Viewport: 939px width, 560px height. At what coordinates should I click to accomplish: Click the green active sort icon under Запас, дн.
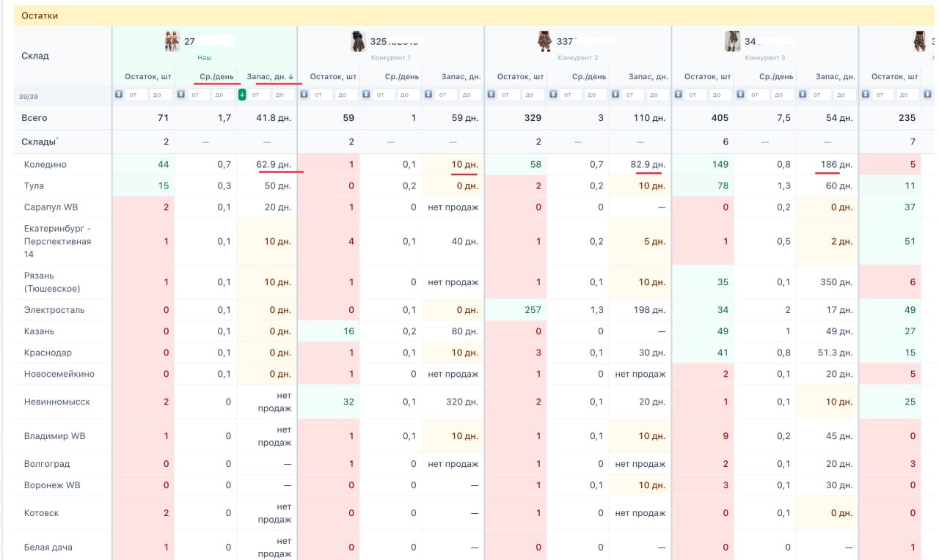click(242, 95)
